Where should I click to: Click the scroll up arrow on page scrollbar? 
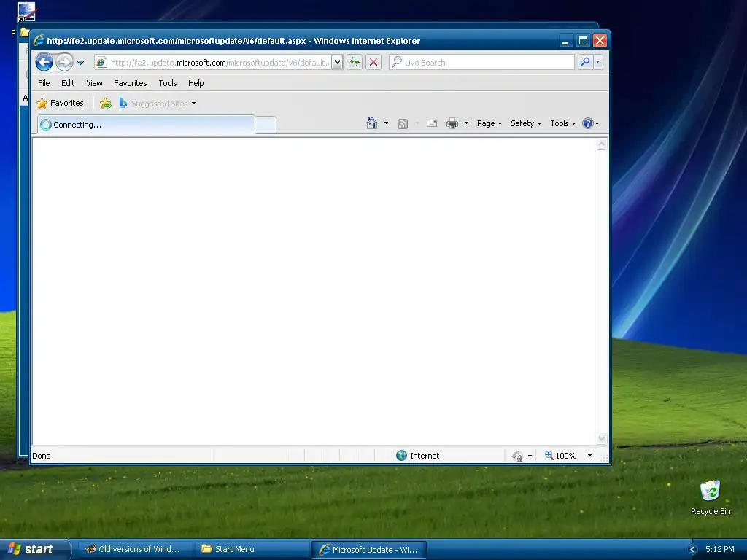(602, 144)
